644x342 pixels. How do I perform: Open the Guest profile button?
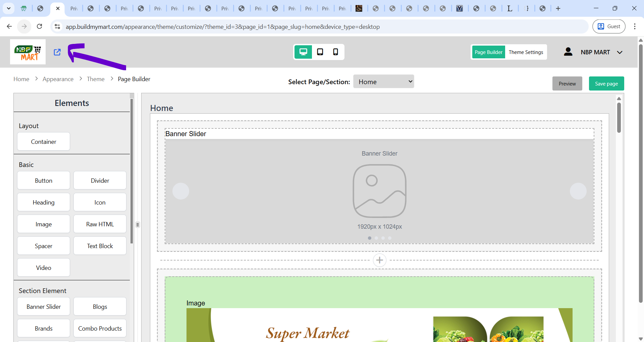[609, 26]
